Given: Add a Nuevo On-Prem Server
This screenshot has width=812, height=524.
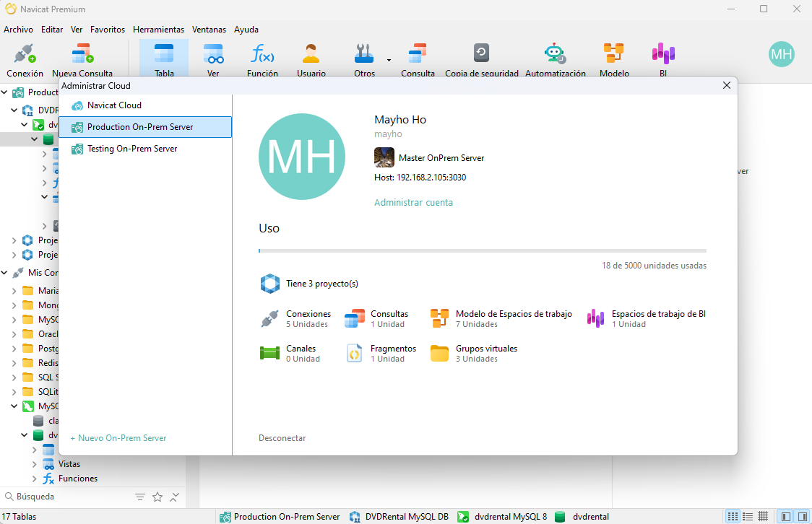Looking at the screenshot, I should (118, 438).
